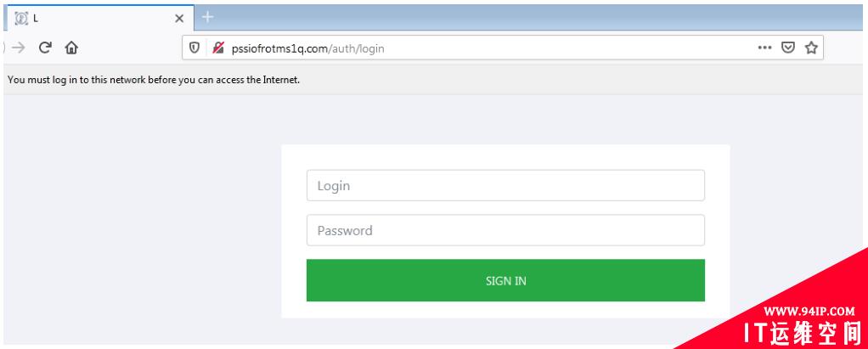Reload the current login page
This screenshot has height=349, width=868.
(45, 48)
